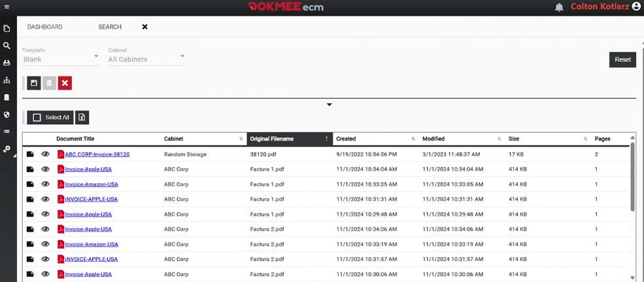The height and width of the screenshot is (282, 644).
Task: Click the save search floppy disk icon
Action: point(34,83)
